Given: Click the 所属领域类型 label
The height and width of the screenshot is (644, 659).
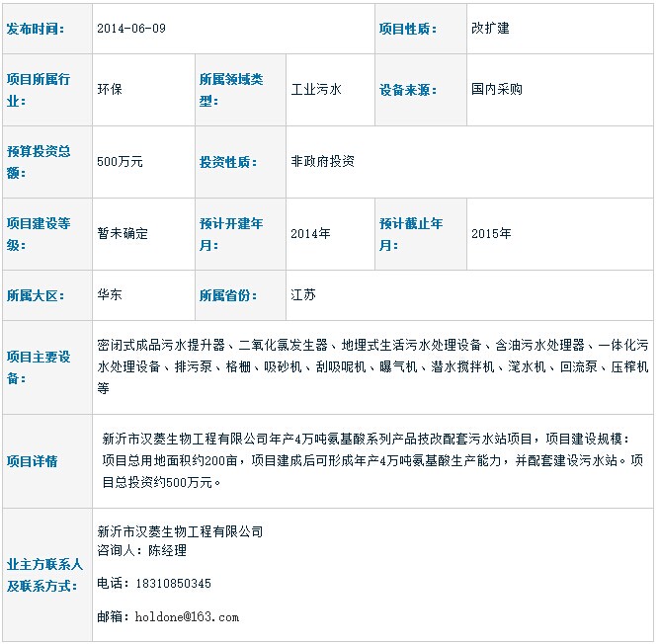Looking at the screenshot, I should click(x=231, y=90).
